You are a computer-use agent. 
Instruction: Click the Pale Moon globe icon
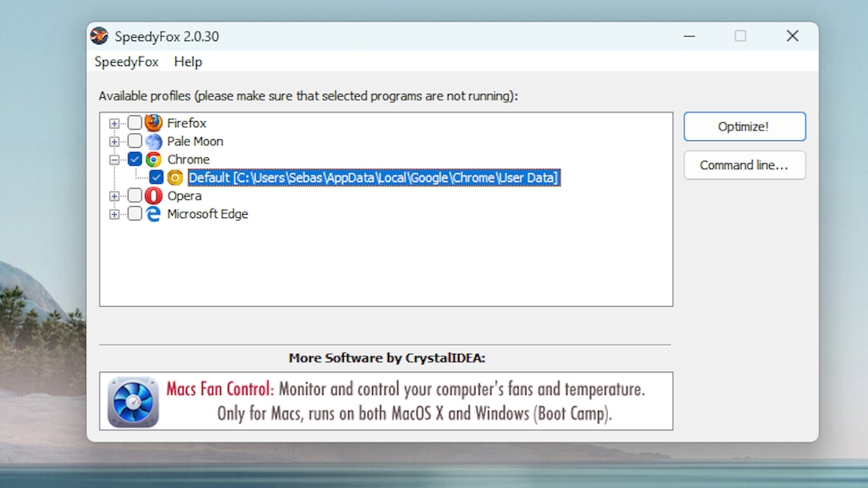click(x=154, y=141)
